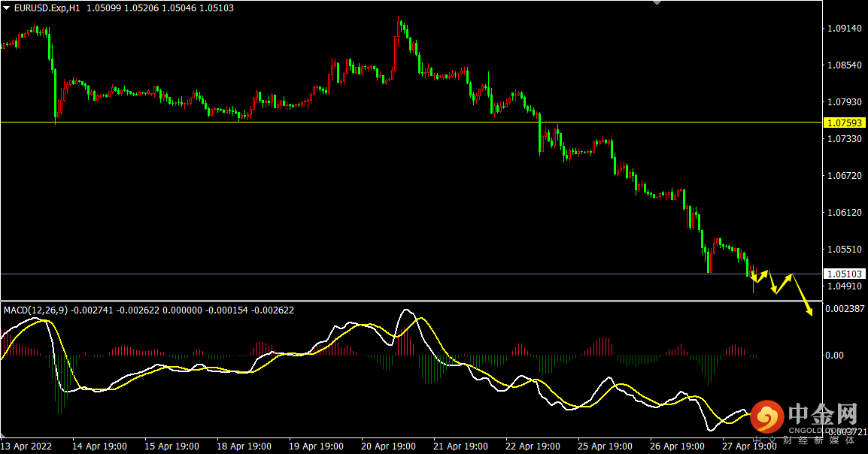This screenshot has width=868, height=454.
Task: Click the 22 Apr 19:00 time label
Action: 533,446
